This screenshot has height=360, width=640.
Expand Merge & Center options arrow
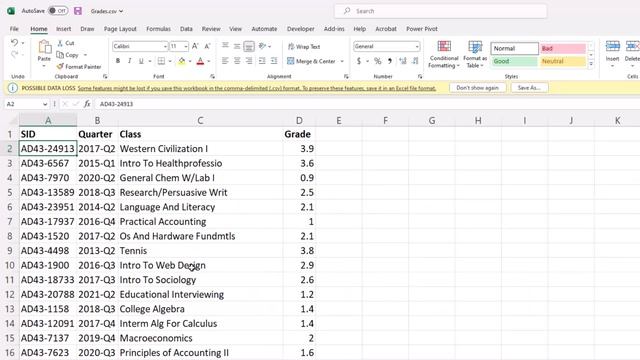click(x=342, y=61)
